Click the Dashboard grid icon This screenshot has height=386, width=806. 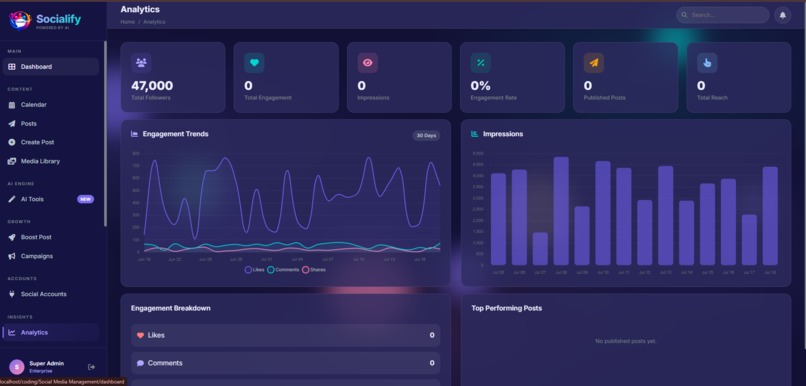coord(12,67)
